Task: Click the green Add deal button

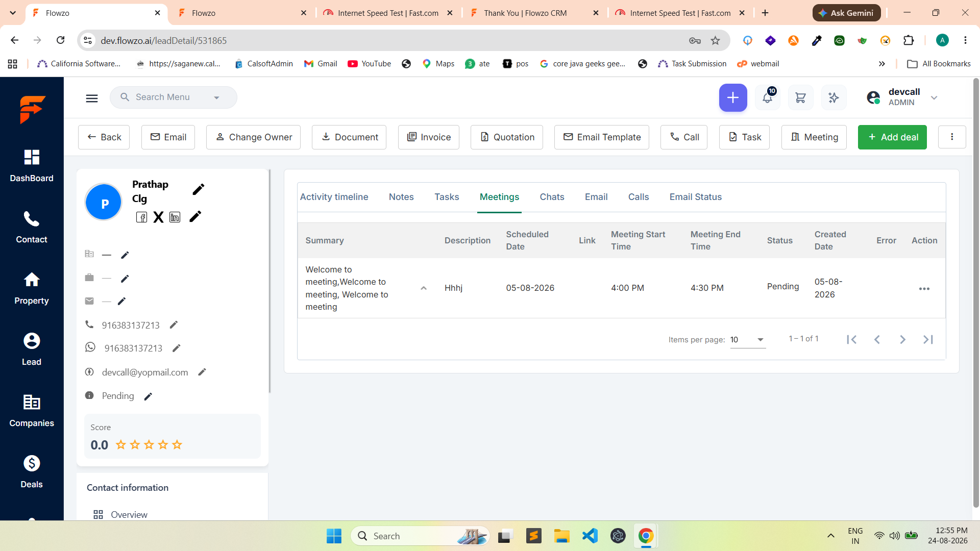Action: [x=892, y=137]
